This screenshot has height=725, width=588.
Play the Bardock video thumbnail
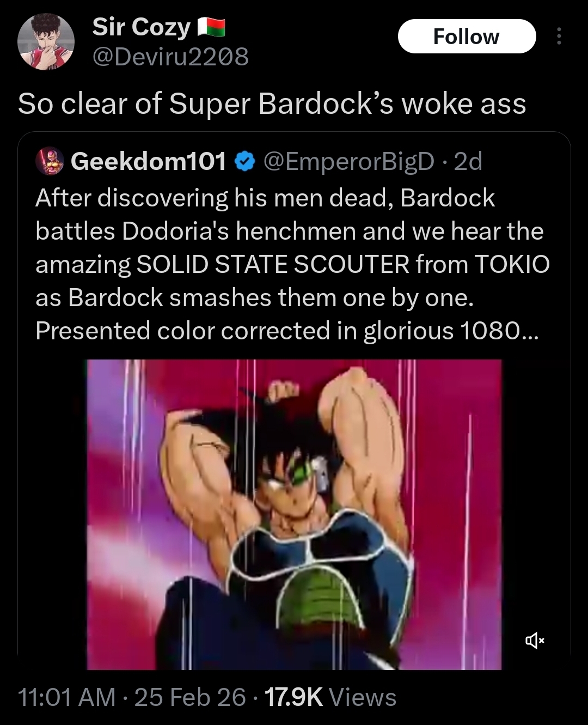click(294, 514)
